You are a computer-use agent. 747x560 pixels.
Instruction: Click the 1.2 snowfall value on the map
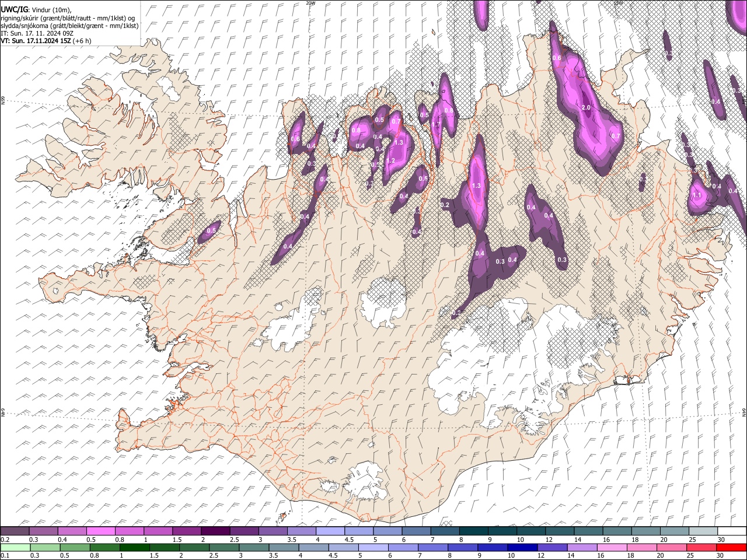[390, 161]
